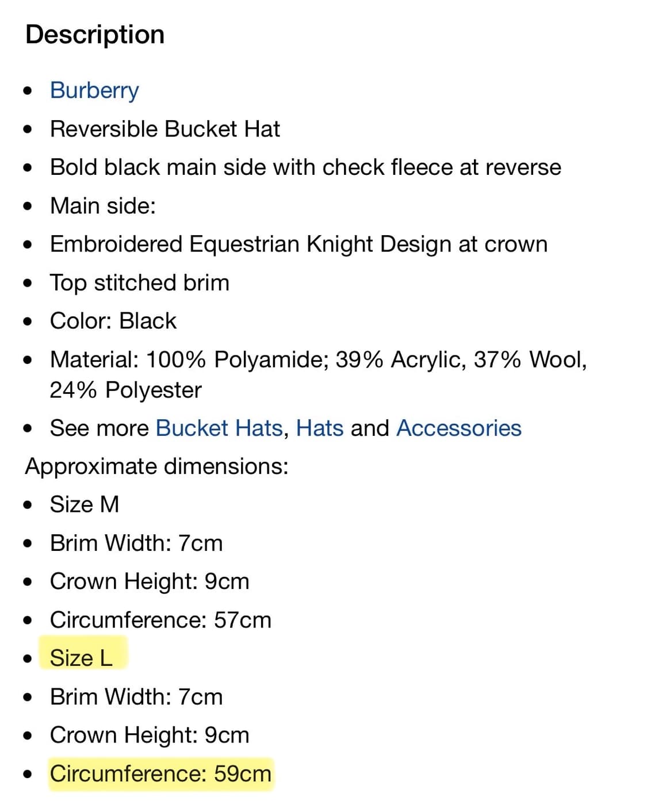Click the Description heading
647x812 pixels.
pyautogui.click(x=95, y=35)
